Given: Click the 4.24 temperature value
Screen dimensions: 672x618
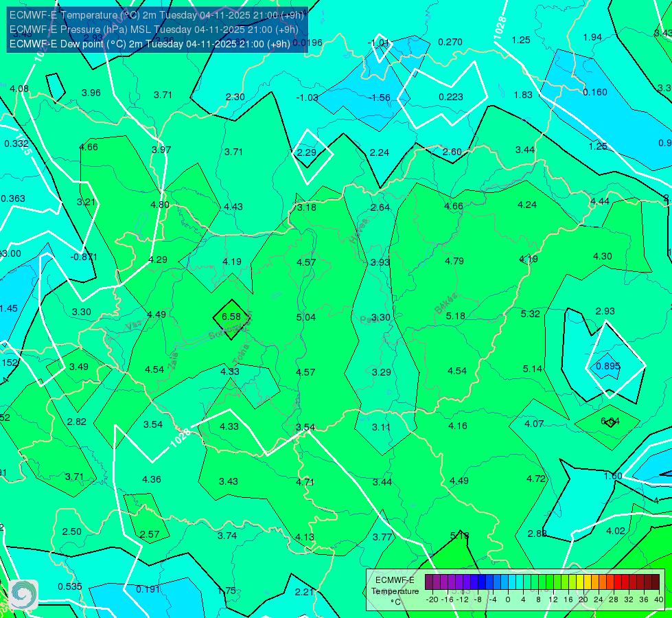Looking at the screenshot, I should (x=527, y=205).
